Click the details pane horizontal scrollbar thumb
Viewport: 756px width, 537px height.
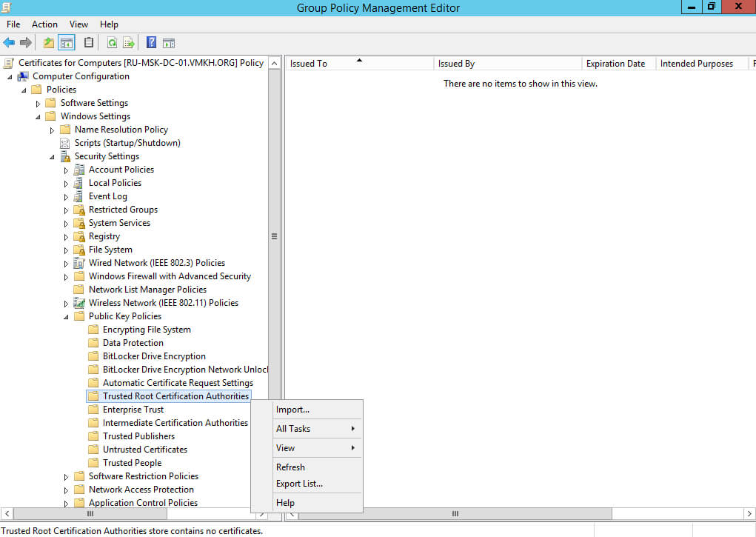coord(455,514)
